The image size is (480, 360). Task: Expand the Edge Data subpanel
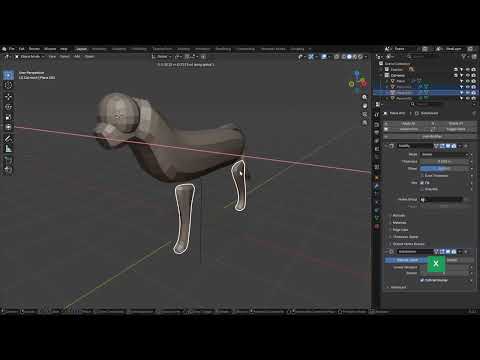pos(400,230)
